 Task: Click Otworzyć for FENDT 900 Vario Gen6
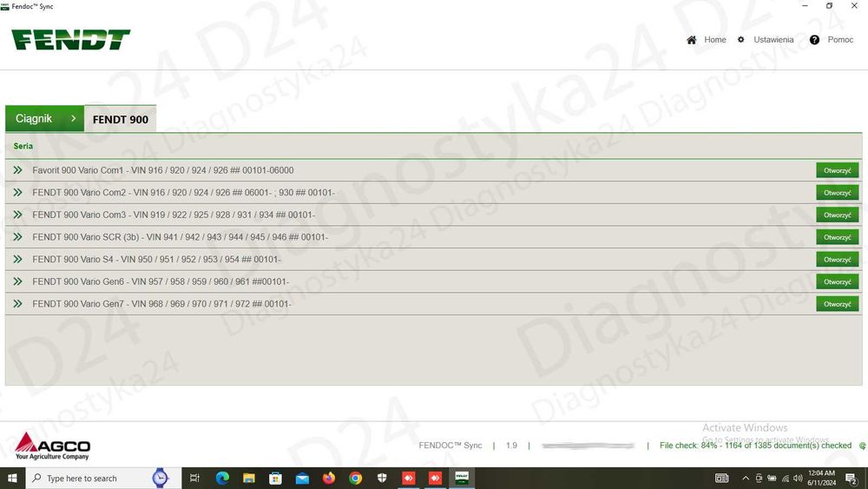click(x=837, y=282)
